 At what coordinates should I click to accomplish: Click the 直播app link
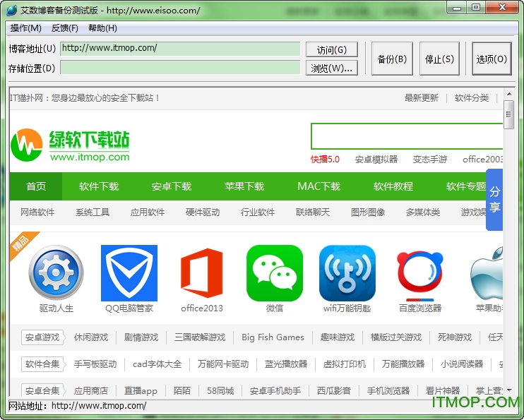coord(141,390)
